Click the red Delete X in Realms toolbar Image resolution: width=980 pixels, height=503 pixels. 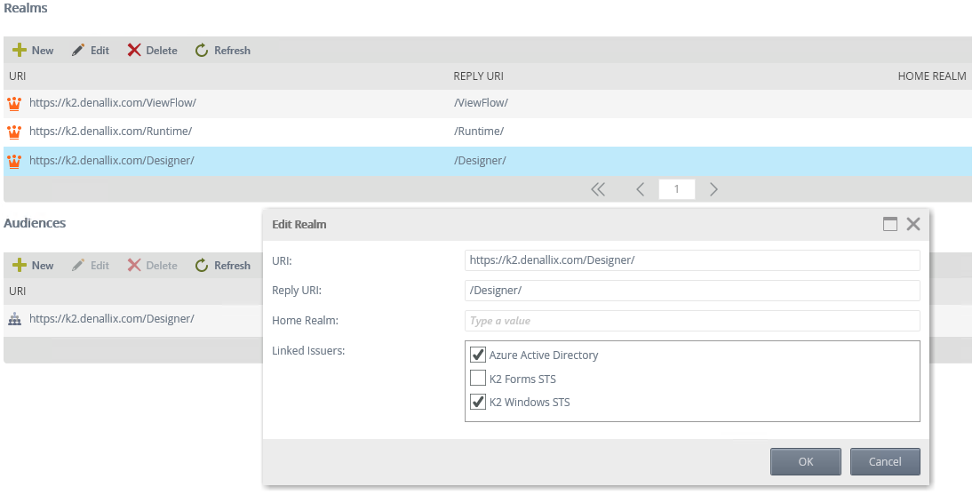pyautogui.click(x=134, y=51)
